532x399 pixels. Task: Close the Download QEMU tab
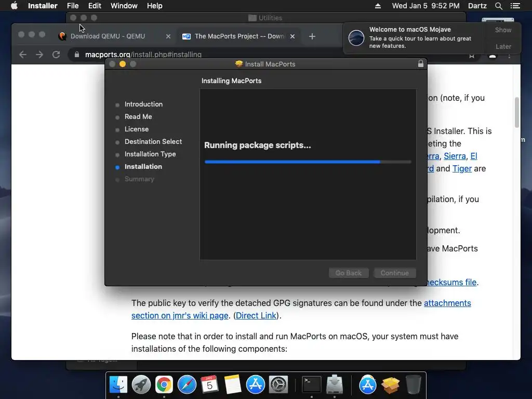pos(168,36)
